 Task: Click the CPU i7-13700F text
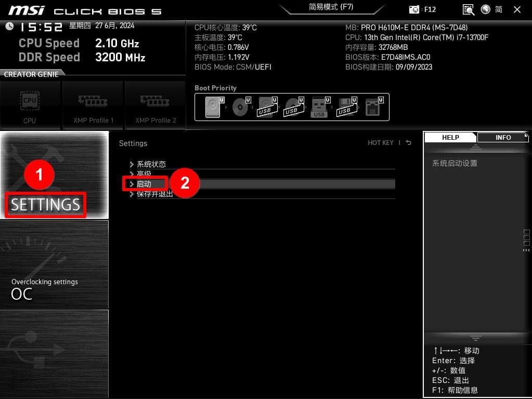[417, 37]
